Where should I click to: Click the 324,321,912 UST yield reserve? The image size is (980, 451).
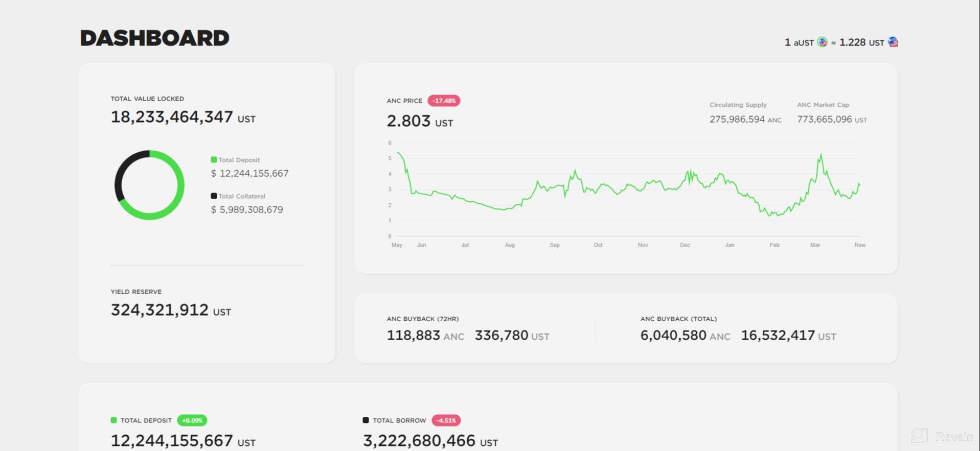click(x=171, y=310)
